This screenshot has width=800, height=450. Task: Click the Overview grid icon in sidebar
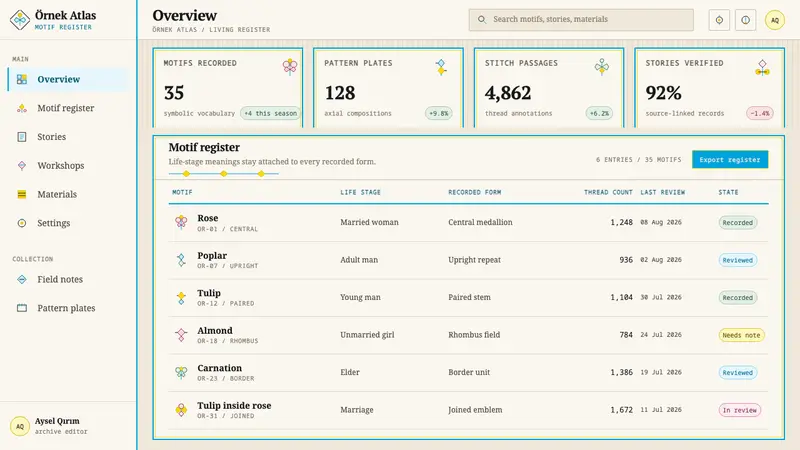(x=22, y=80)
